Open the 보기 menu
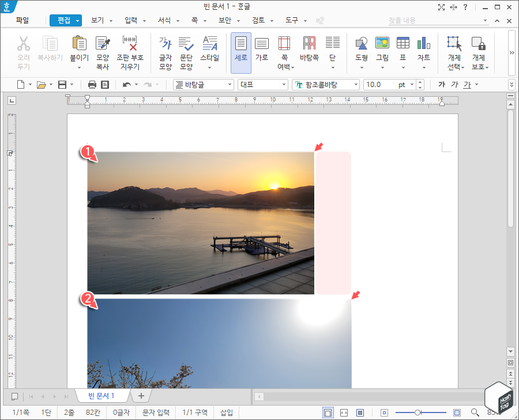The width and height of the screenshot is (519, 420). click(97, 21)
